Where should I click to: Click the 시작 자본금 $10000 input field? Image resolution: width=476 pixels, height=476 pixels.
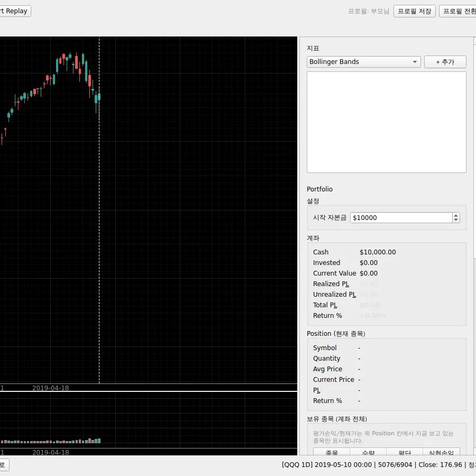pos(401,218)
